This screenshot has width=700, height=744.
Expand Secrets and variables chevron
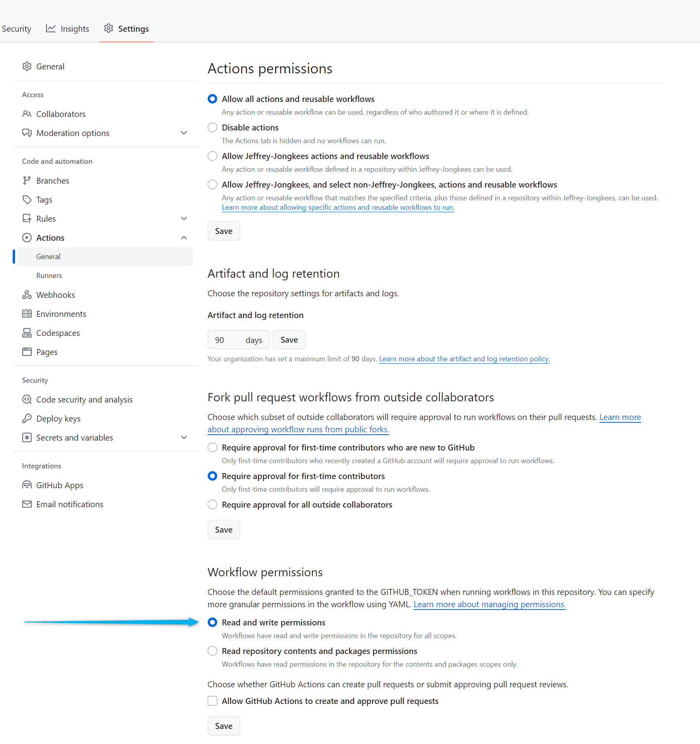pyautogui.click(x=184, y=437)
